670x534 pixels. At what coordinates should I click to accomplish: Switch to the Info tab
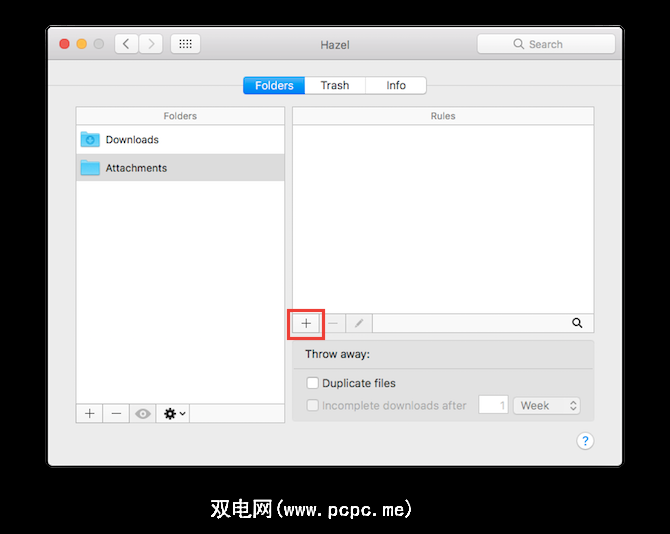tap(396, 85)
